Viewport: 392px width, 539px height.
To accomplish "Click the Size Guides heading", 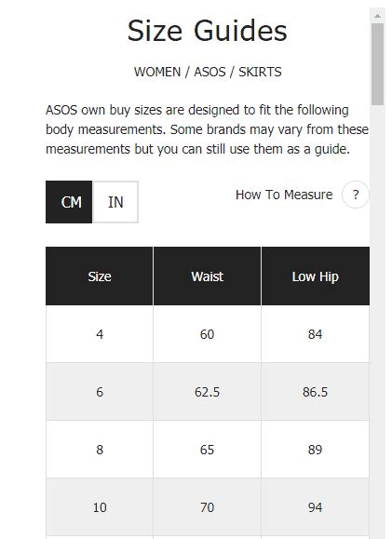I will [207, 31].
